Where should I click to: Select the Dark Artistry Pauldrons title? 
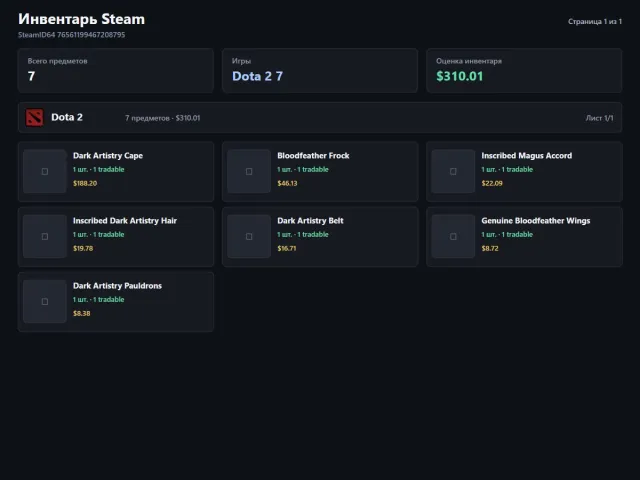(x=117, y=286)
